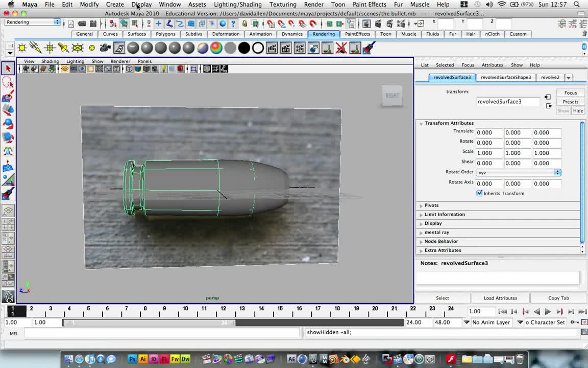This screenshot has height=368, width=588.
Task: Pick the Lasso select tool
Action: point(8,82)
